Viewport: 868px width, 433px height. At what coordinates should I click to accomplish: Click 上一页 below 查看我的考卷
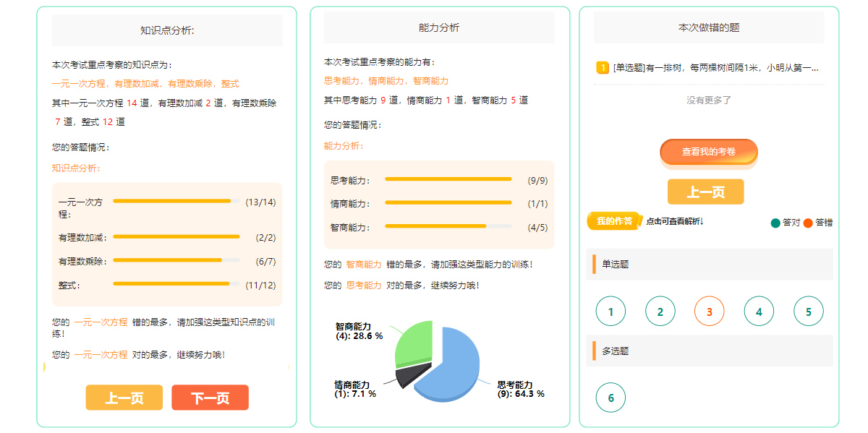click(705, 192)
